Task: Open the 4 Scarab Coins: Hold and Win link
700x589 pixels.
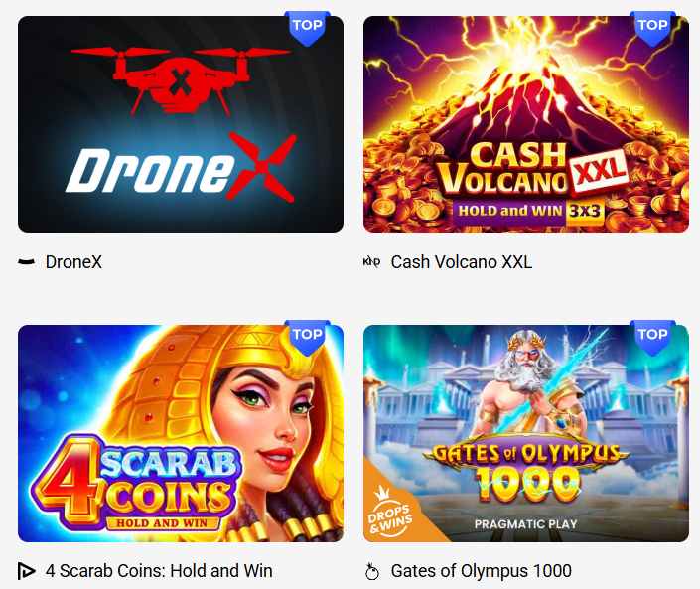Action: 159,571
